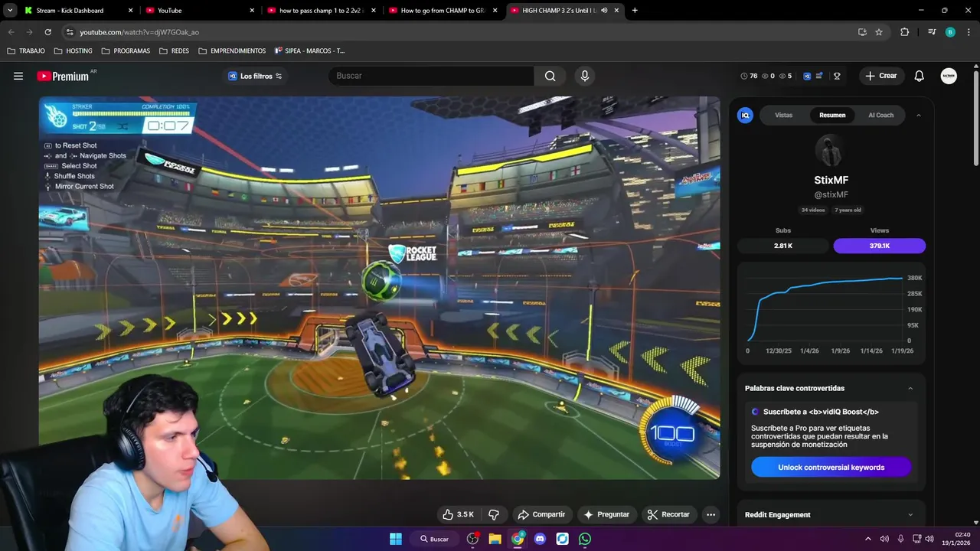Image resolution: width=980 pixels, height=551 pixels.
Task: Click the @stixMF handle
Action: point(831,194)
